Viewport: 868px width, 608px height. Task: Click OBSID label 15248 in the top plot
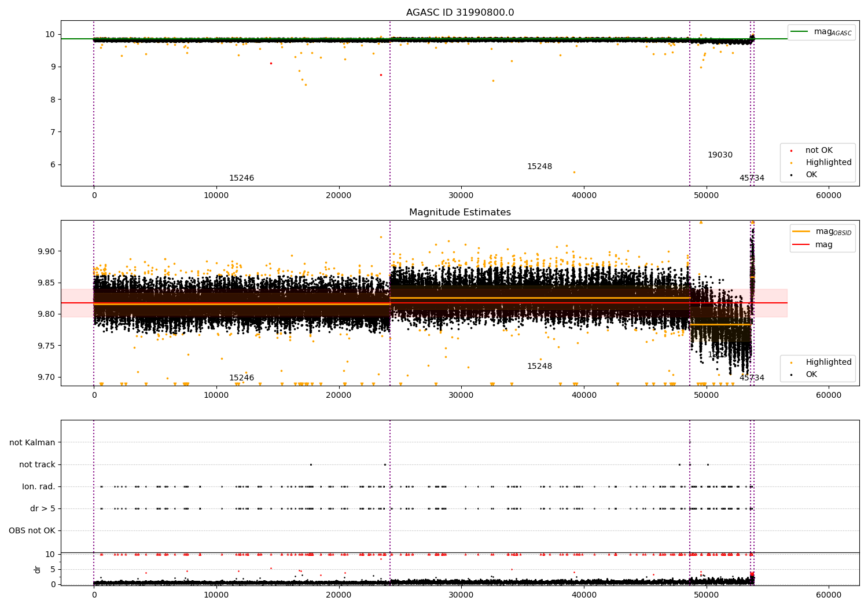click(x=539, y=167)
